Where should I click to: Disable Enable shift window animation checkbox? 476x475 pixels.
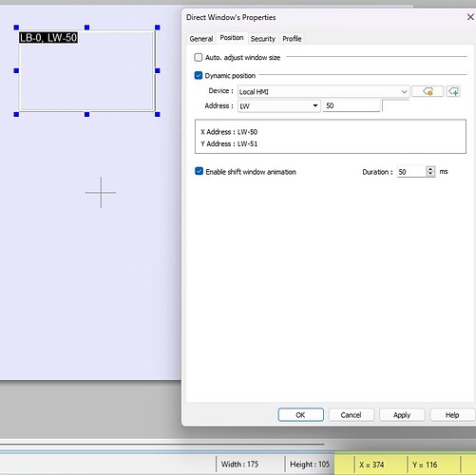coord(199,171)
